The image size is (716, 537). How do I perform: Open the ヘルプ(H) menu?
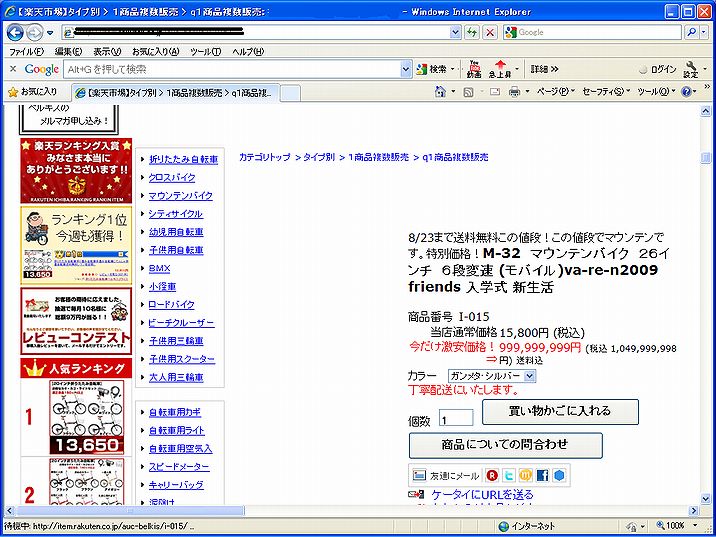pos(248,52)
